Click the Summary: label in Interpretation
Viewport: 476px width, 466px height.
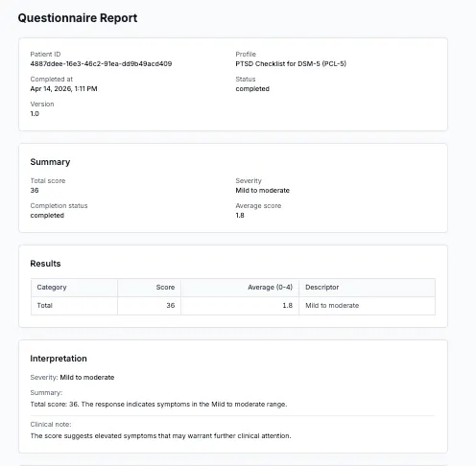coord(46,392)
